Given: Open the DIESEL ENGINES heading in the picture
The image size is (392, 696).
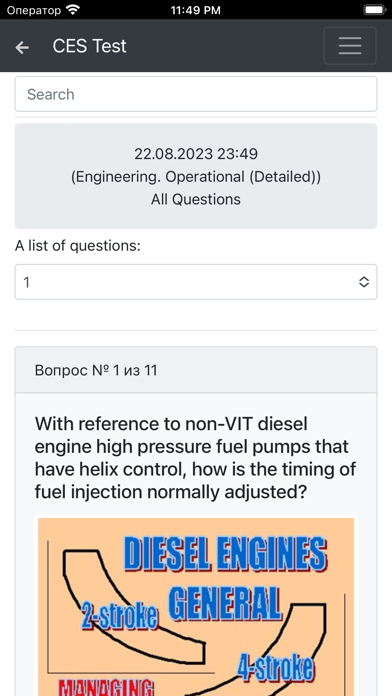Looking at the screenshot, I should click(225, 554).
